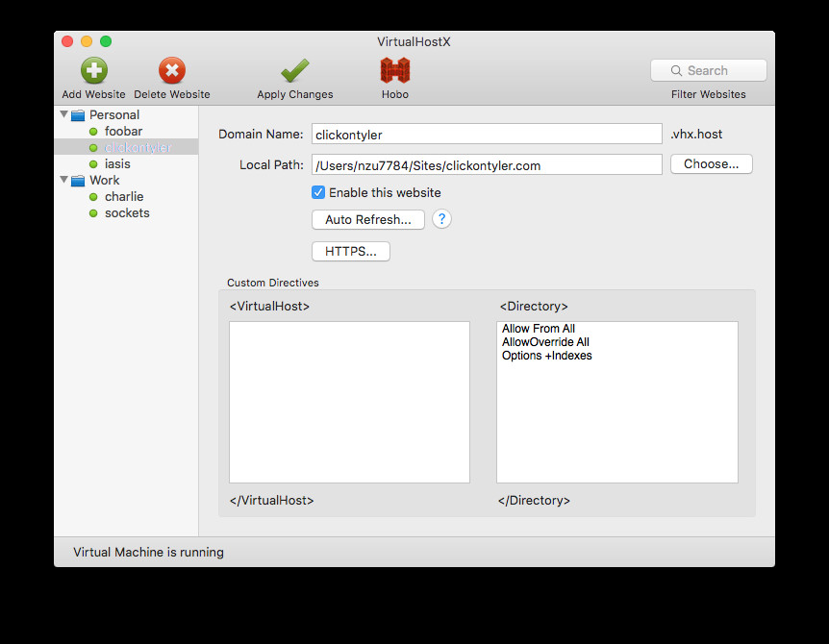
Task: Click the 'Allow From All' directive line
Action: tap(539, 328)
